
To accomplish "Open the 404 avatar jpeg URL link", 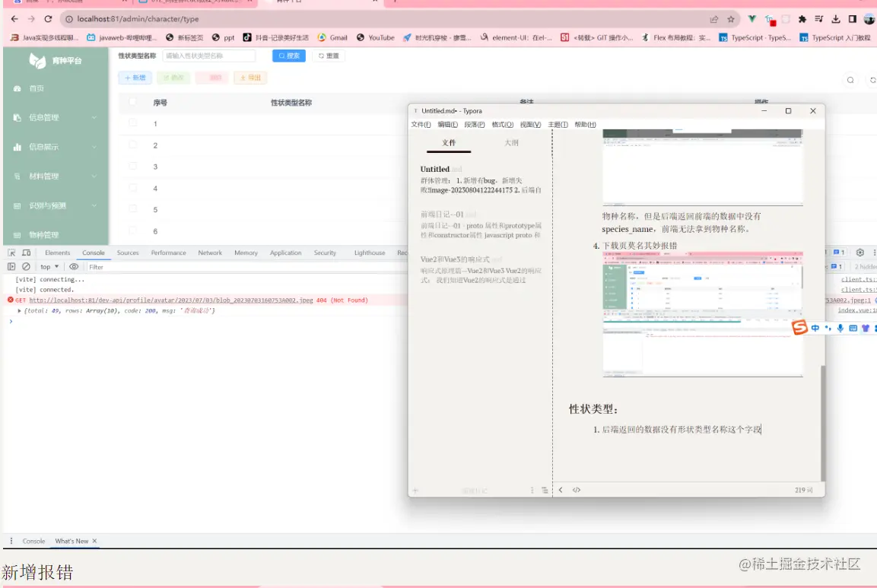I will coord(170,300).
